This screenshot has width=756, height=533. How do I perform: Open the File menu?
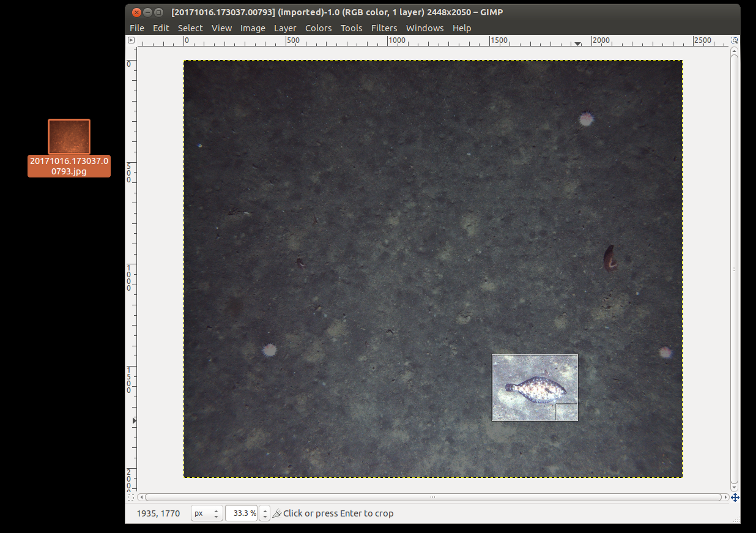pos(137,28)
